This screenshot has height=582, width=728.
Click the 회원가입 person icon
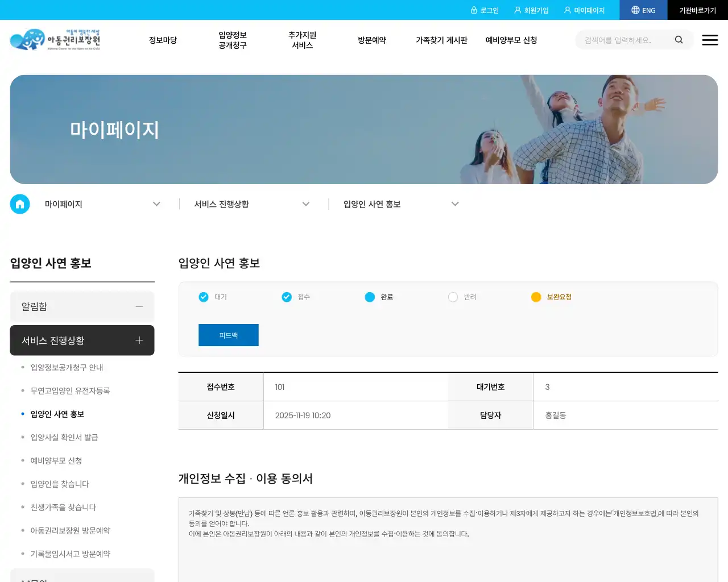(516, 10)
